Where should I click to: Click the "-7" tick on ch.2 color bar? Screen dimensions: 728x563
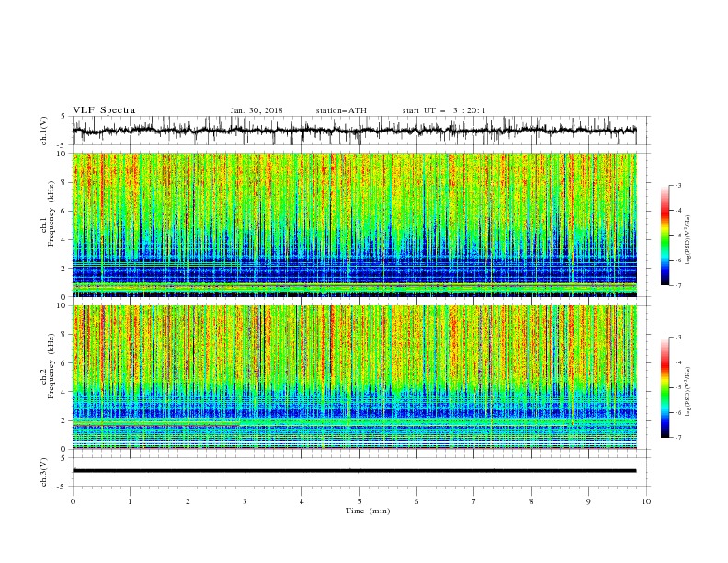pyautogui.click(x=678, y=438)
